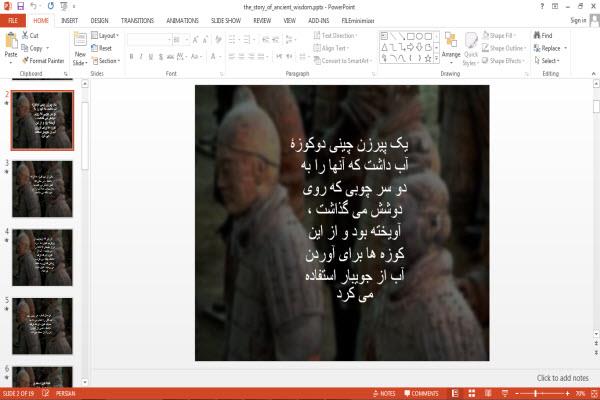Switch to the SLIDE SHOW tab
This screenshot has height=400, width=600.
pos(226,21)
